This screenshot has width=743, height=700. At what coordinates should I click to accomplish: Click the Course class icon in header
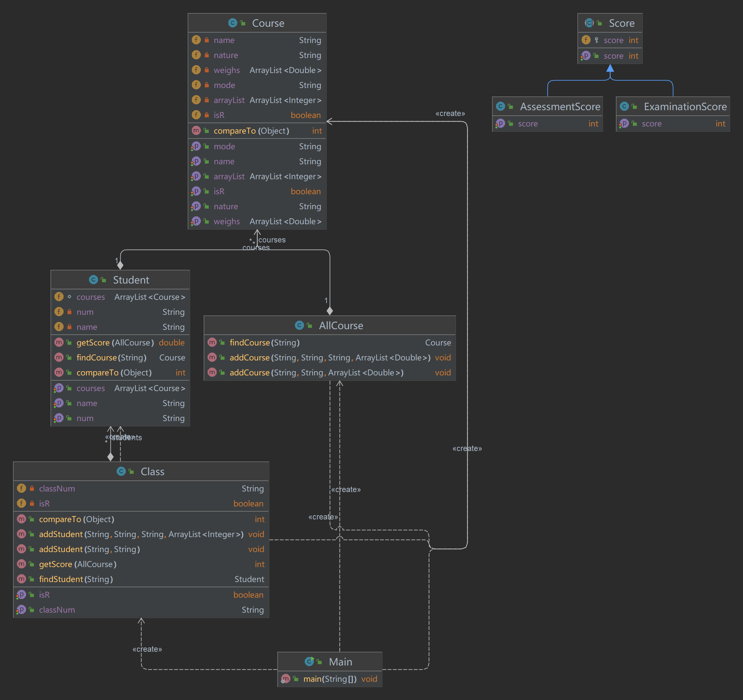click(232, 23)
